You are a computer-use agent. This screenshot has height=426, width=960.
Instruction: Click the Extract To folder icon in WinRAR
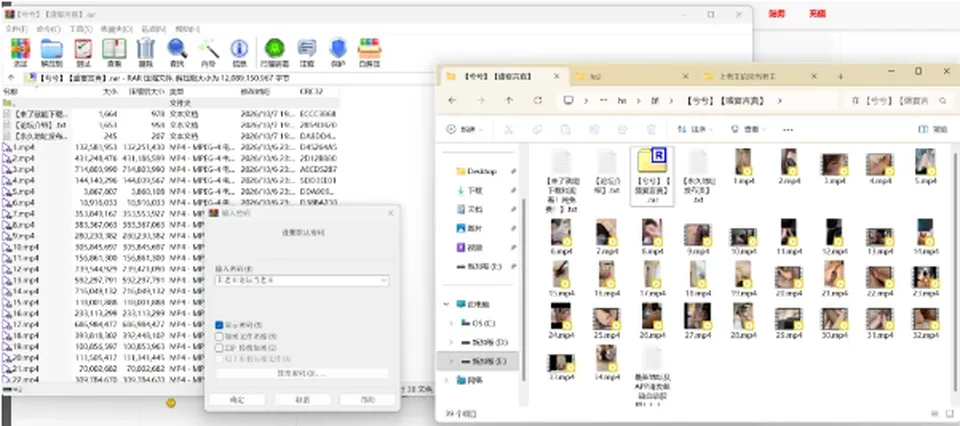[51, 51]
